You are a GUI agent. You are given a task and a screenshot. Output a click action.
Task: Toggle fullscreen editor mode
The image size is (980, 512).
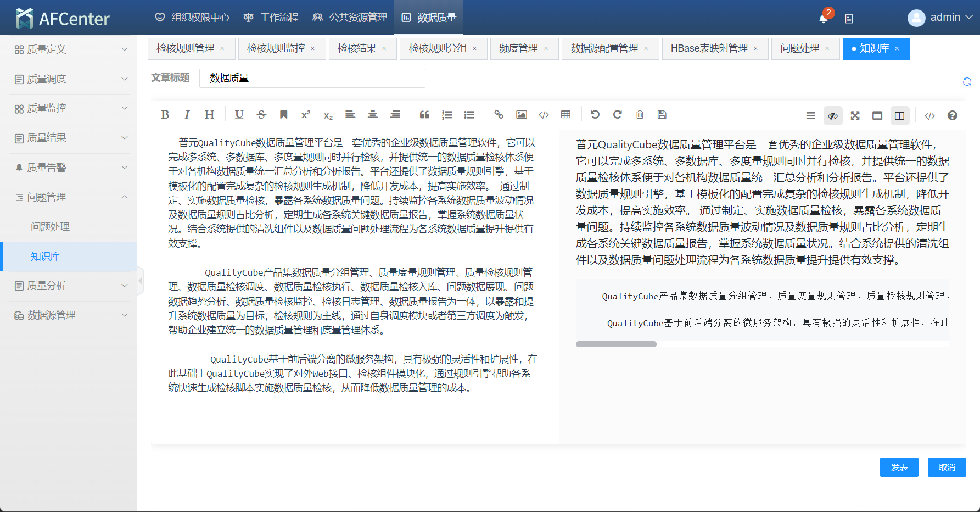pos(855,116)
